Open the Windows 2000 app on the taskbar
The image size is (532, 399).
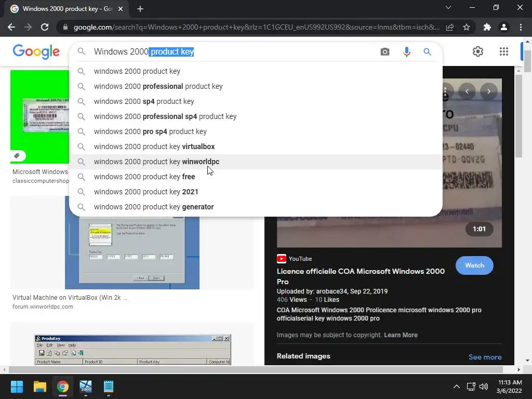(x=86, y=387)
